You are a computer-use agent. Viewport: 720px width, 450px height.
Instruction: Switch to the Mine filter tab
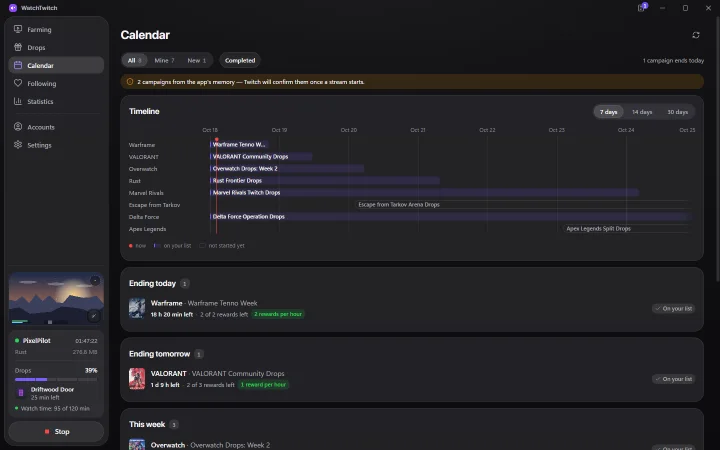[164, 60]
